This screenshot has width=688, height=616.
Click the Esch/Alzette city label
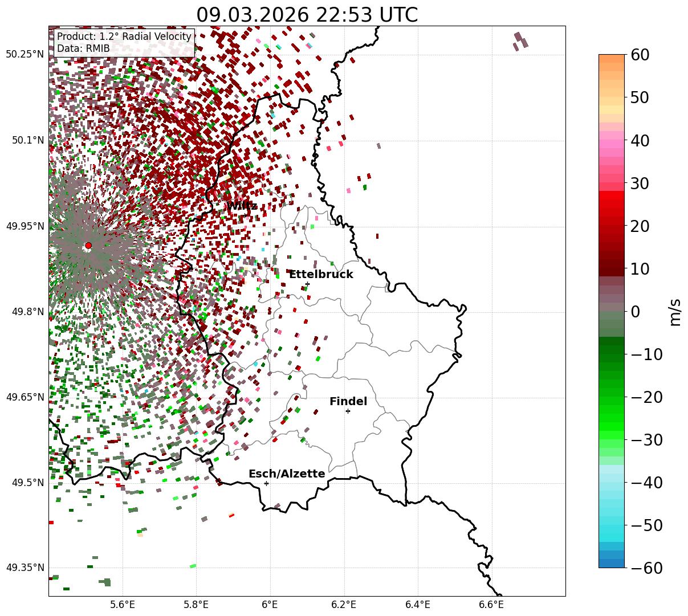287,474
